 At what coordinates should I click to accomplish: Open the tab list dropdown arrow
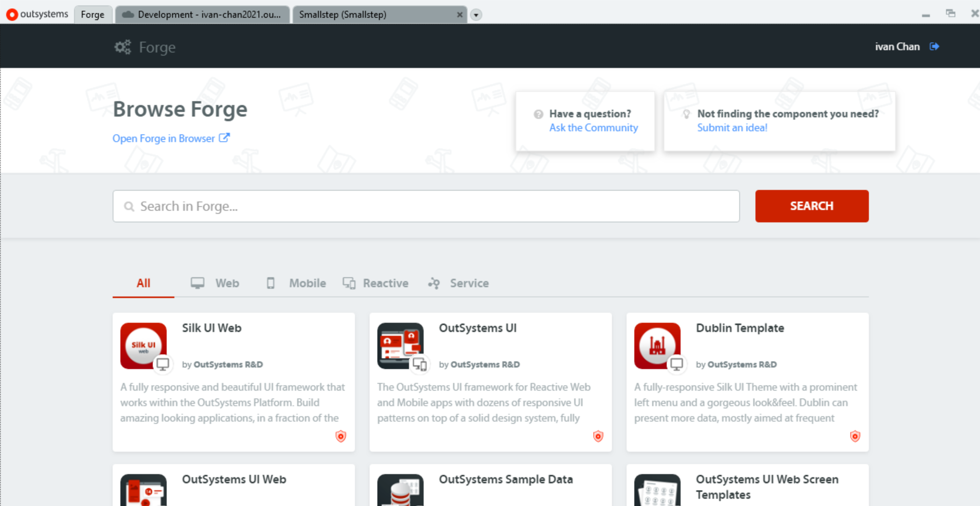(x=476, y=15)
